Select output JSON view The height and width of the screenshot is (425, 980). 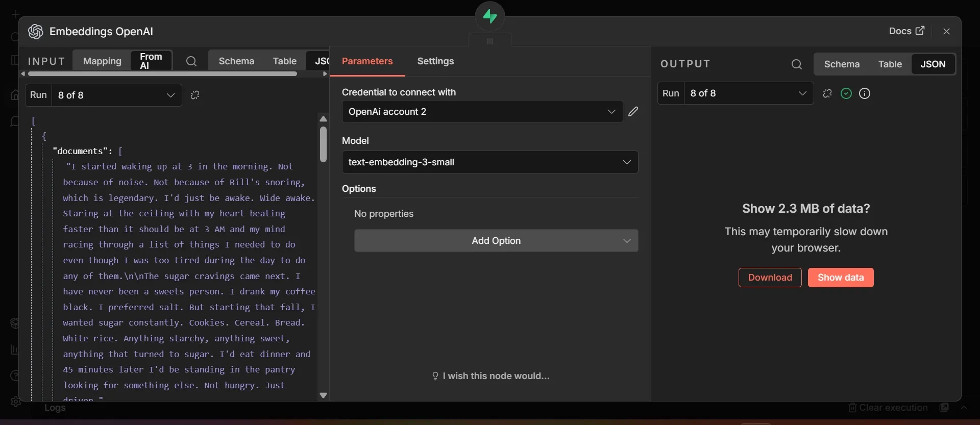click(933, 64)
